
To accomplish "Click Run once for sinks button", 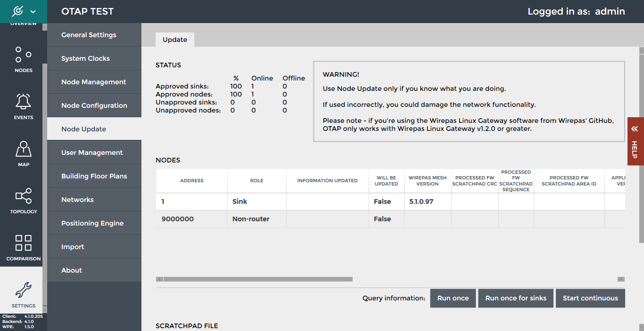I will (x=516, y=298).
